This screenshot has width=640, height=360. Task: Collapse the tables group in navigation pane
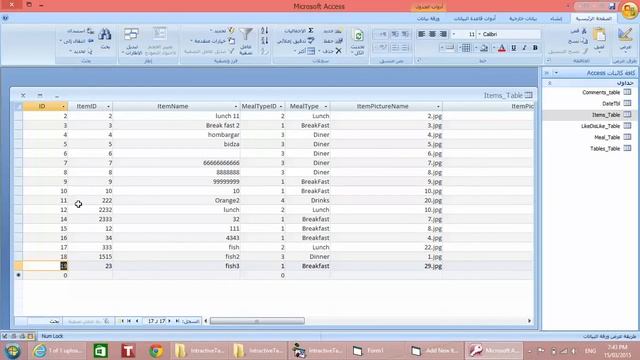[x=549, y=83]
